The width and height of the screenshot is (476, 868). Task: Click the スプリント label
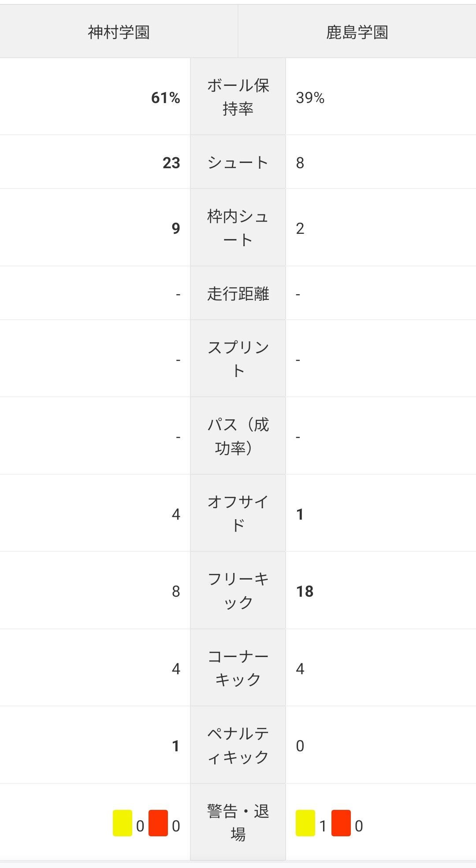(238, 359)
